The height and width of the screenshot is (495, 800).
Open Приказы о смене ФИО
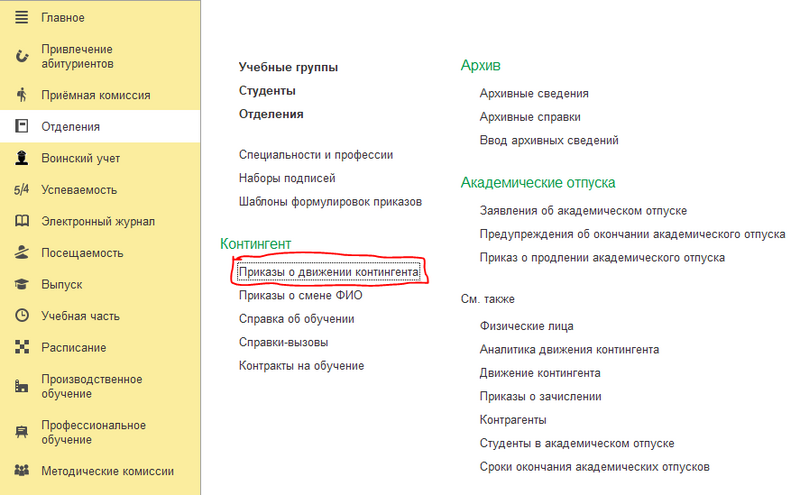click(x=301, y=295)
